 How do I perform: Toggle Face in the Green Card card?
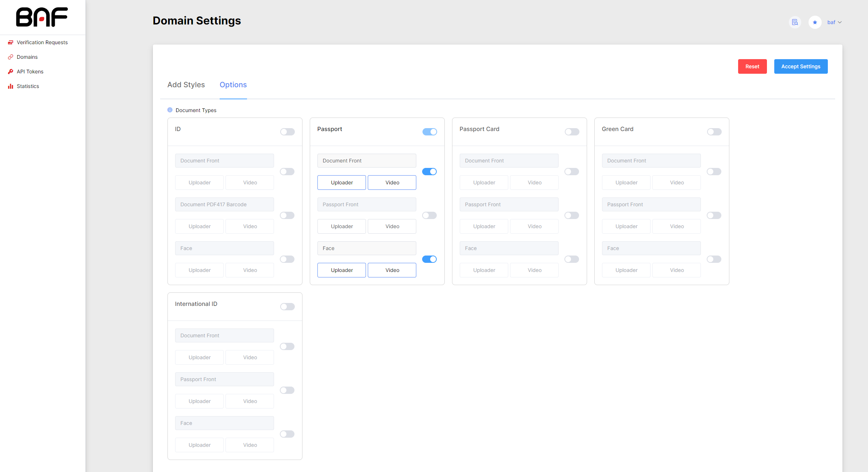714,259
